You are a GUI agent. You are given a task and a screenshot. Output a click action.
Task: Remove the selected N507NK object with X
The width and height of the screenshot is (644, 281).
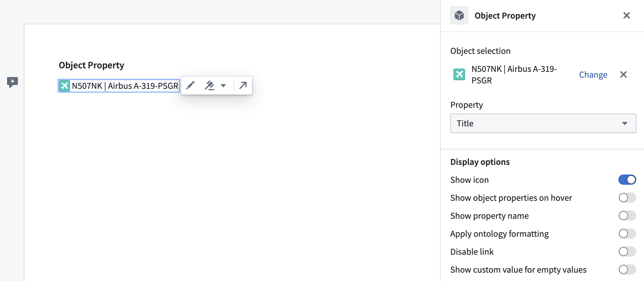pos(623,74)
